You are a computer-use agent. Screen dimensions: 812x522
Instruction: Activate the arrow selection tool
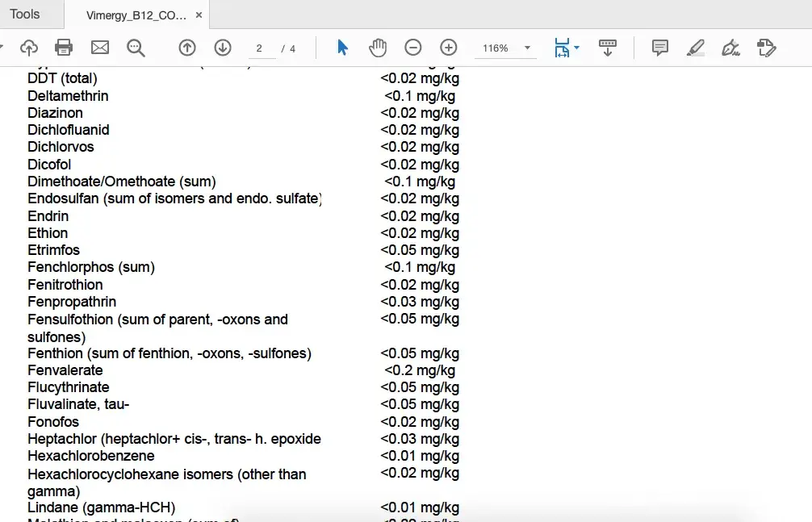tap(342, 48)
